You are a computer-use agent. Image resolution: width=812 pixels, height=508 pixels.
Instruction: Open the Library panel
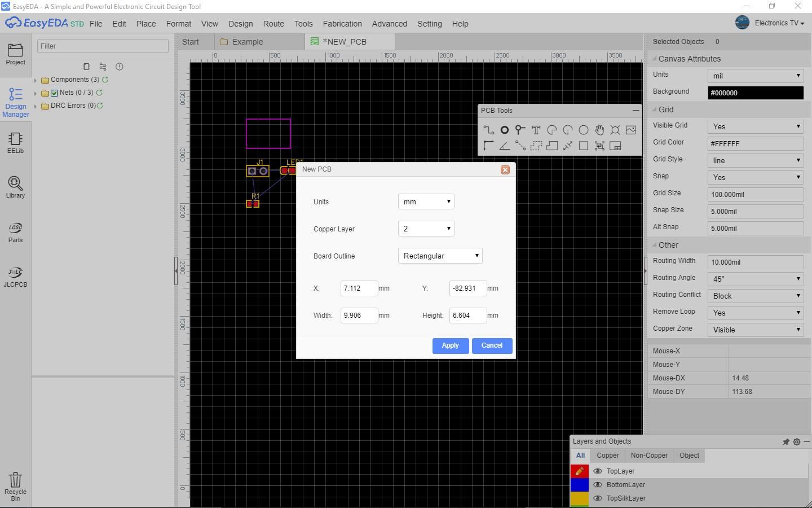tap(15, 187)
